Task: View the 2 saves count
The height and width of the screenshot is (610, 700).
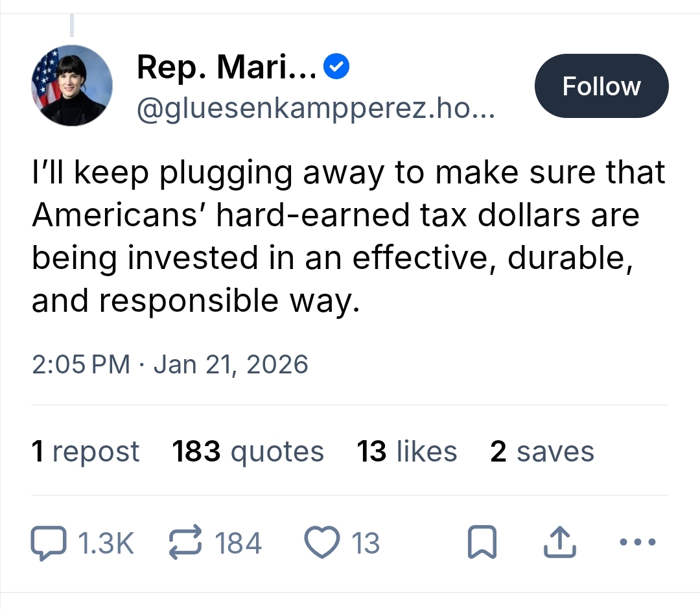Action: point(542,452)
